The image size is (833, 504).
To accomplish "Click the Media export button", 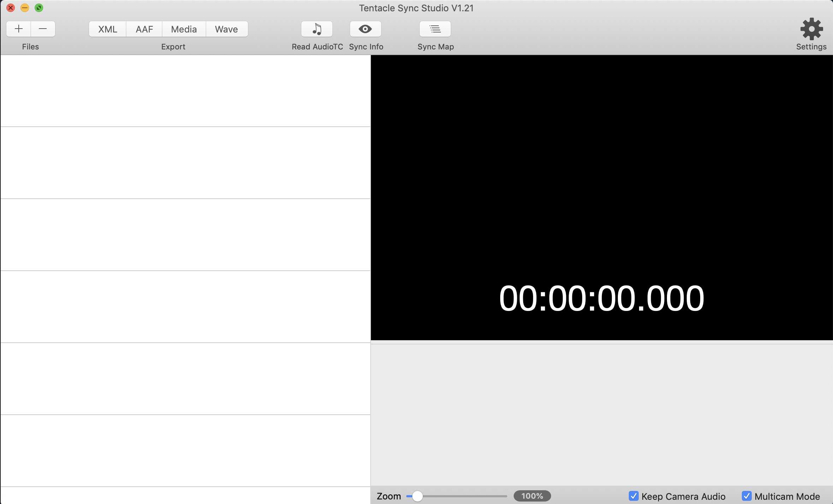I will click(184, 29).
